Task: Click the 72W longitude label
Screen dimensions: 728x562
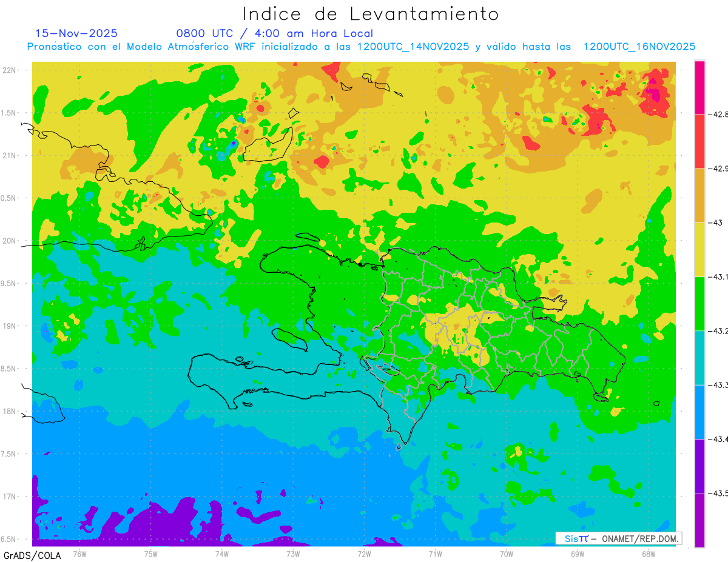Action: pyautogui.click(x=364, y=554)
